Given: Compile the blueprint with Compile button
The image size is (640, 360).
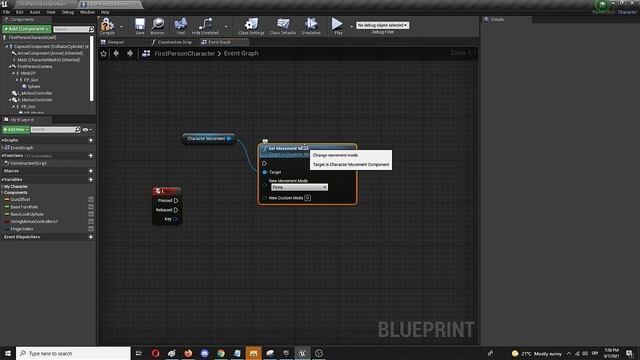Looking at the screenshot, I should pyautogui.click(x=107, y=26).
